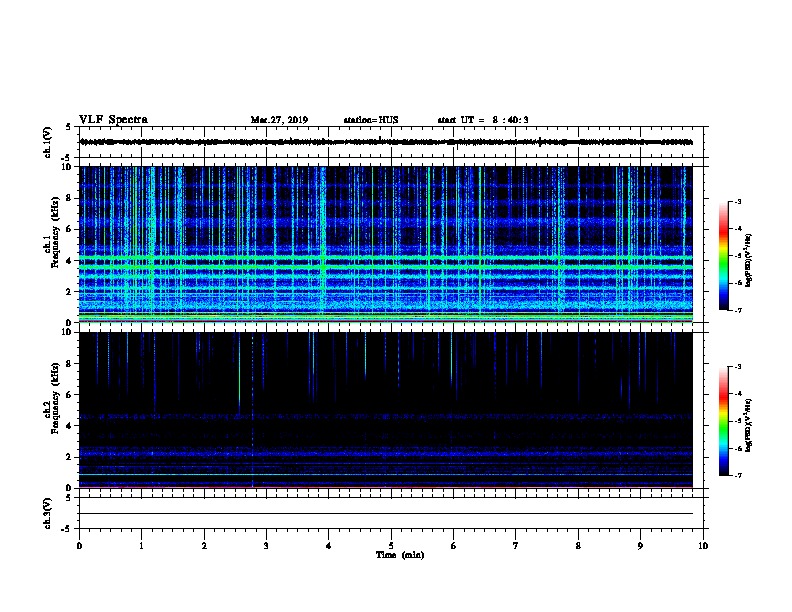
Task: Click the ch.1 color bar log(PSD) label
Action: point(748,260)
